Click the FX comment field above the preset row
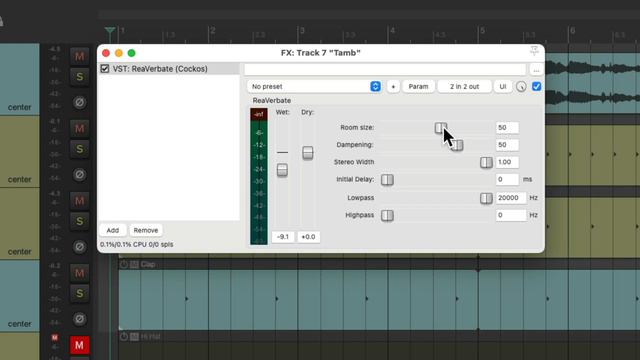The width and height of the screenshot is (640, 360). coord(385,70)
